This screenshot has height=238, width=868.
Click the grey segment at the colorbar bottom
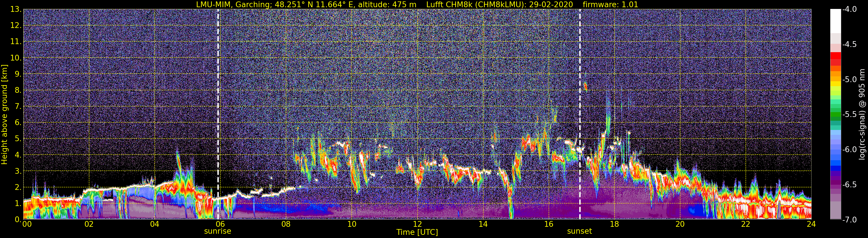coord(835,210)
